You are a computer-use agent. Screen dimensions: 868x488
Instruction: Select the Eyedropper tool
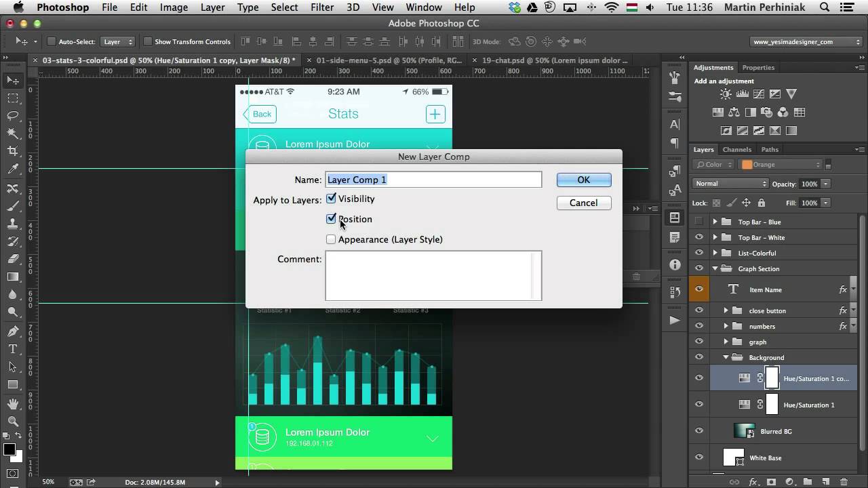tap(13, 169)
